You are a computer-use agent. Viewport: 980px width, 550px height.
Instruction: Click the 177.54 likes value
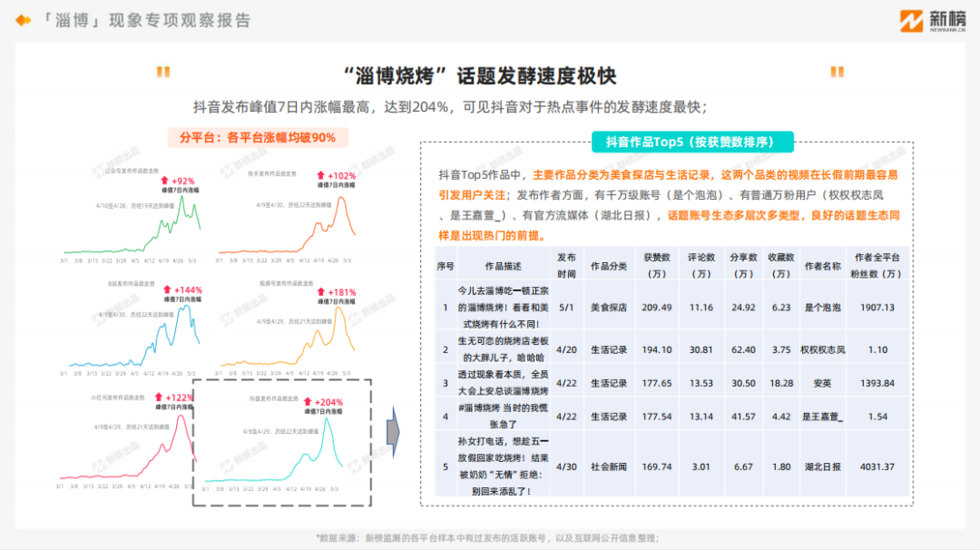tap(657, 417)
